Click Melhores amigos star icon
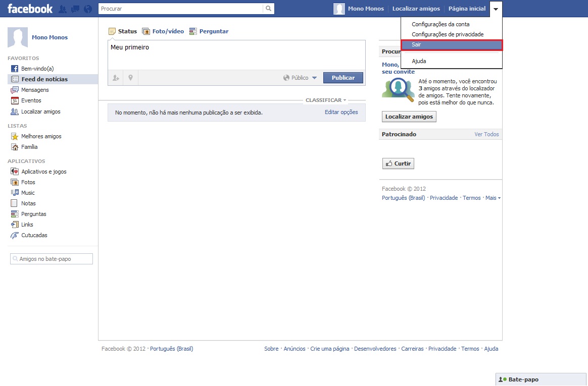Screen dimensions: 588x386 coord(15,136)
